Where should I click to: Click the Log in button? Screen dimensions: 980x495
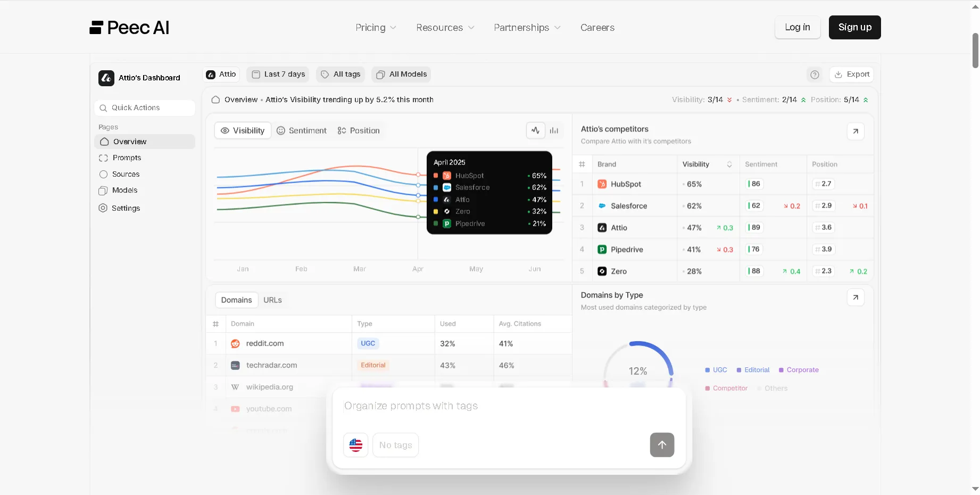(x=798, y=27)
